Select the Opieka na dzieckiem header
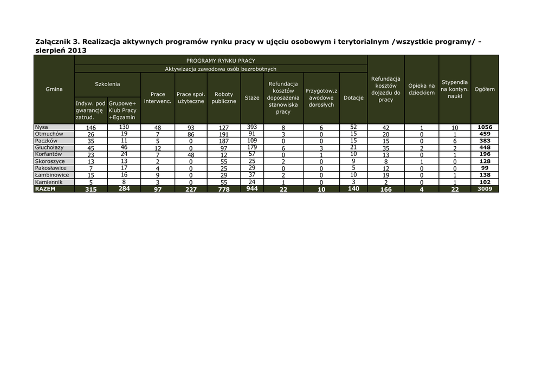 point(421,89)
